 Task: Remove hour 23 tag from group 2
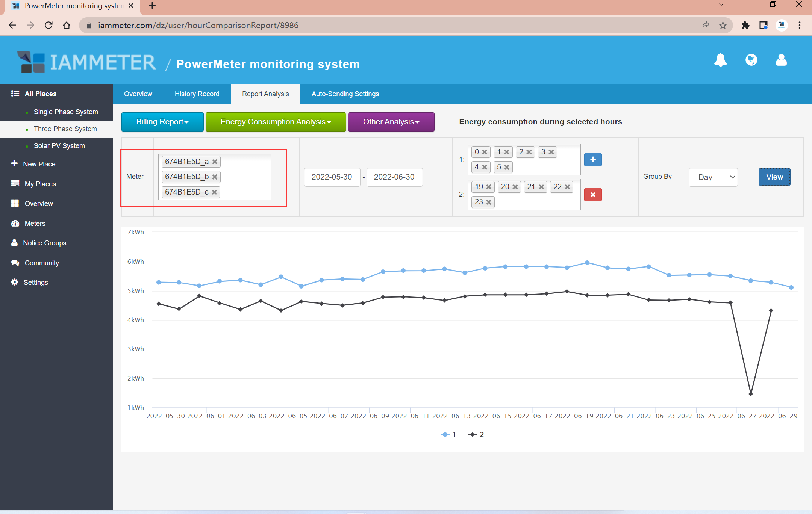click(489, 202)
